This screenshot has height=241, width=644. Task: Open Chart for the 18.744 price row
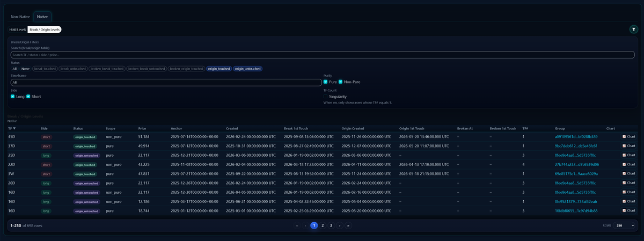pyautogui.click(x=628, y=211)
